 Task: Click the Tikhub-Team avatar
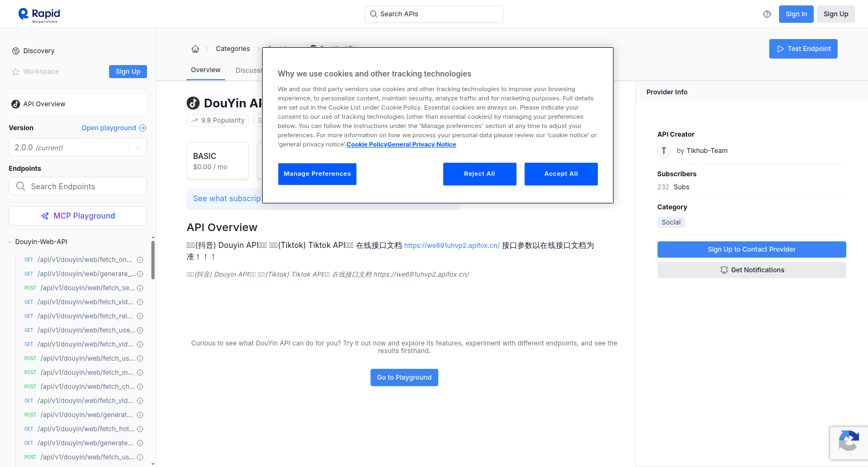click(x=664, y=151)
